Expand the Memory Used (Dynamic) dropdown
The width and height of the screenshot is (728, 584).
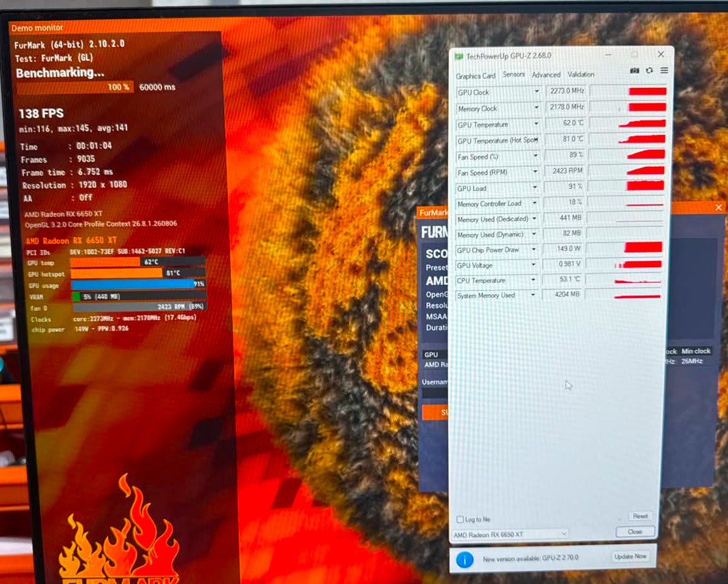pos(534,234)
